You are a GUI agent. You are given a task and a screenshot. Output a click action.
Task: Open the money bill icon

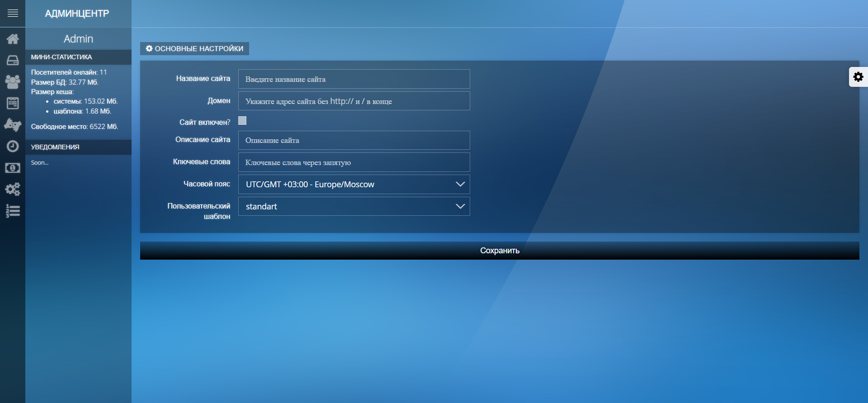(13, 168)
